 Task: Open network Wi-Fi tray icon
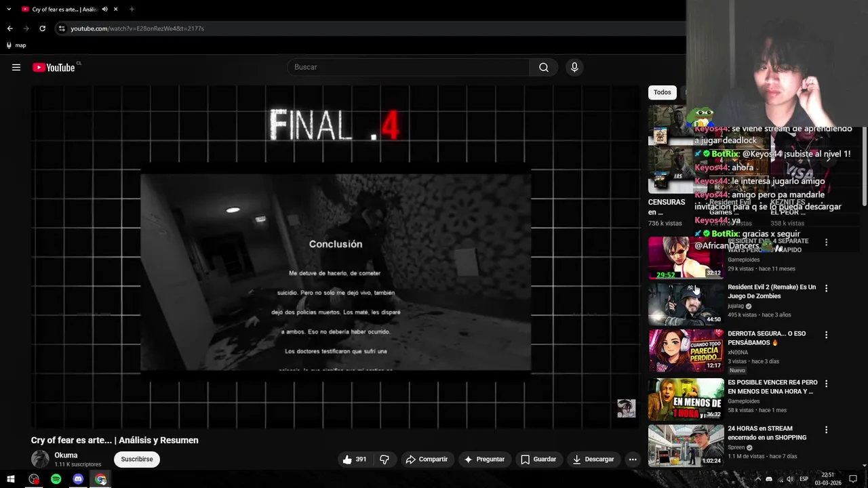click(779, 479)
